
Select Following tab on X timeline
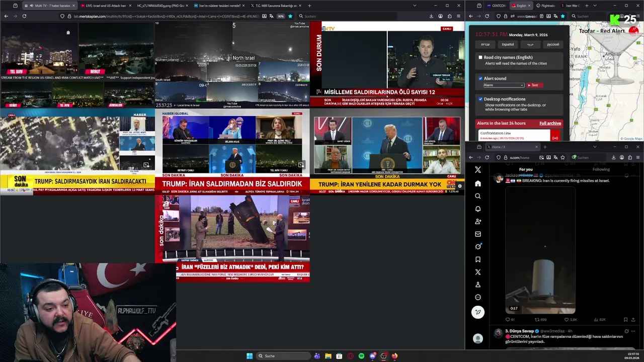(x=601, y=169)
